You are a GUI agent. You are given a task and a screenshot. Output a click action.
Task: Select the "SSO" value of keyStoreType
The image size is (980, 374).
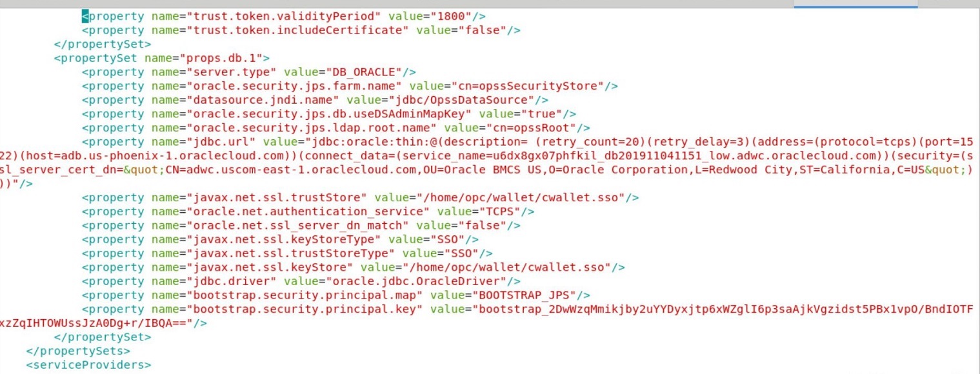(449, 239)
